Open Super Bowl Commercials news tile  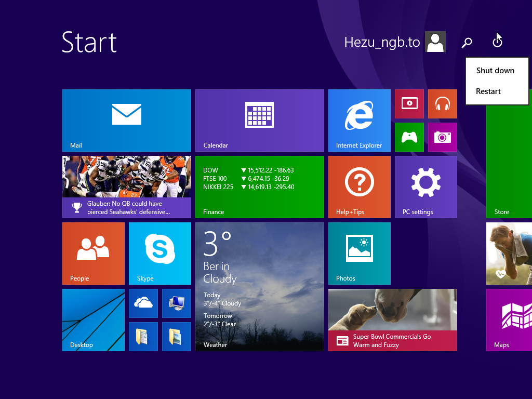click(392, 320)
